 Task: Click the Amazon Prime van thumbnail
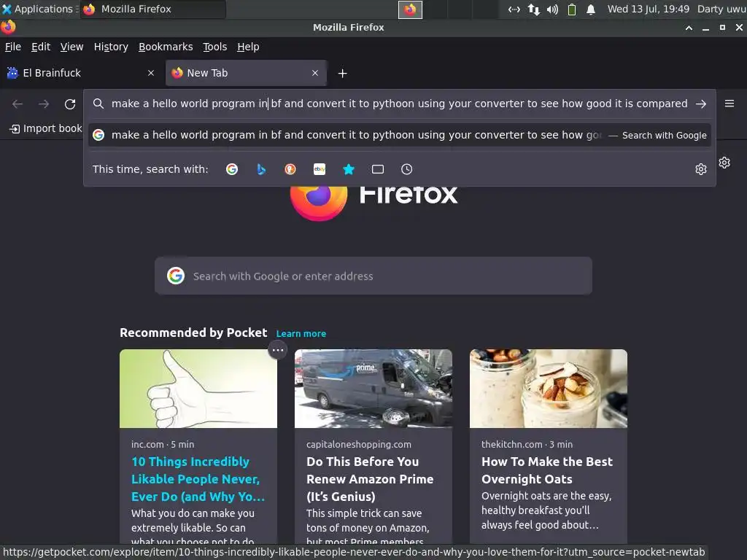[x=373, y=389]
